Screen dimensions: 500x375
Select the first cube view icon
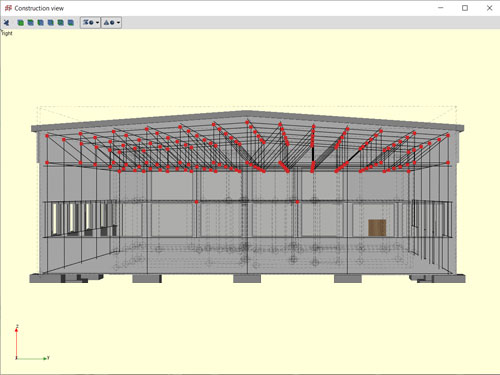click(x=21, y=23)
